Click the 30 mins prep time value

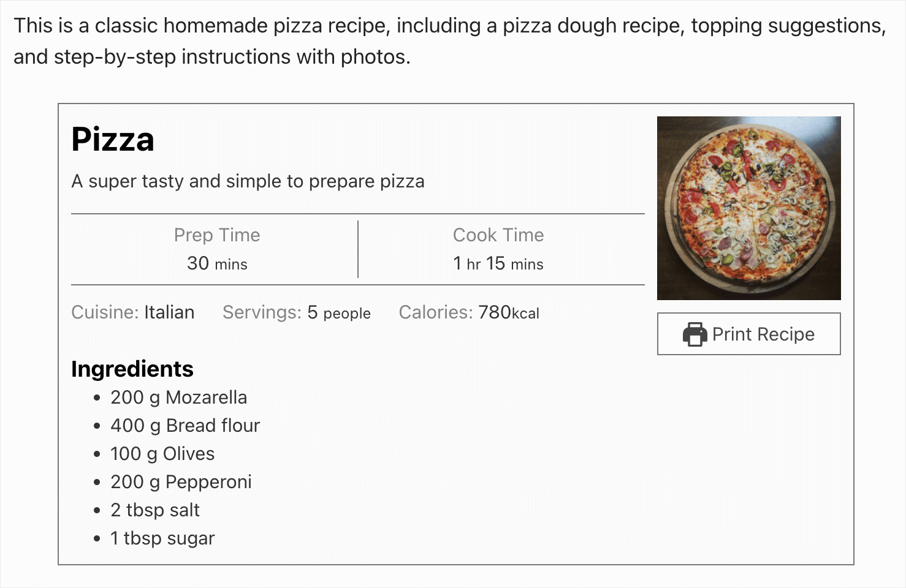pos(217,263)
